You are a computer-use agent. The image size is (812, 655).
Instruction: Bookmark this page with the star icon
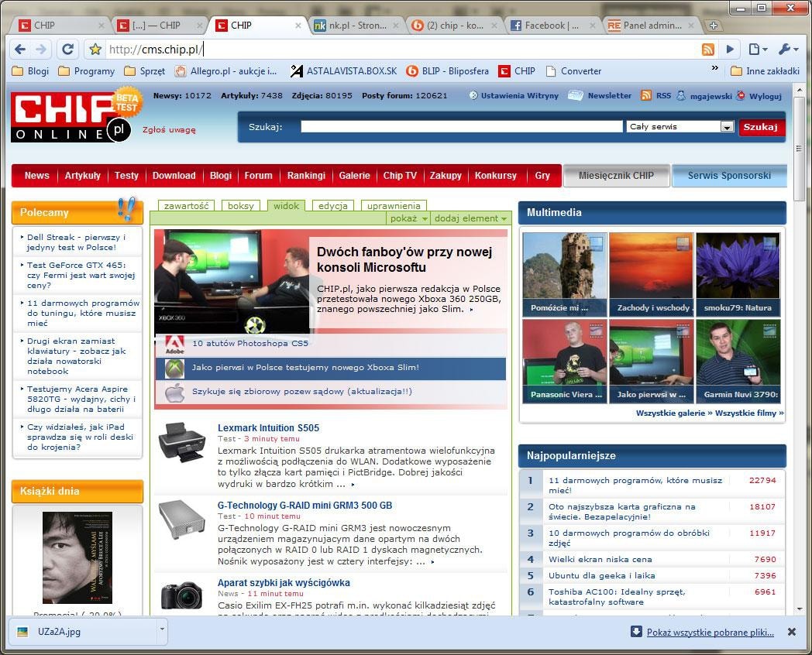pos(95,49)
